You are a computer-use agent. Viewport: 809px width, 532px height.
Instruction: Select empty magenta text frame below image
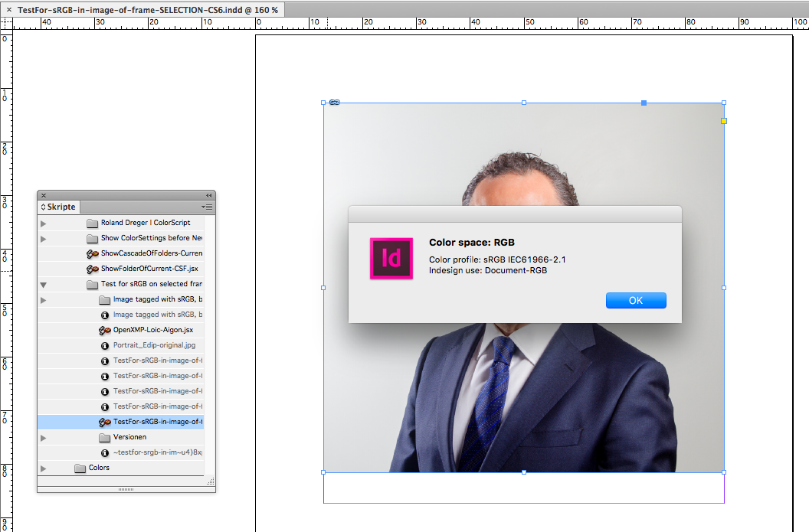pyautogui.click(x=524, y=488)
